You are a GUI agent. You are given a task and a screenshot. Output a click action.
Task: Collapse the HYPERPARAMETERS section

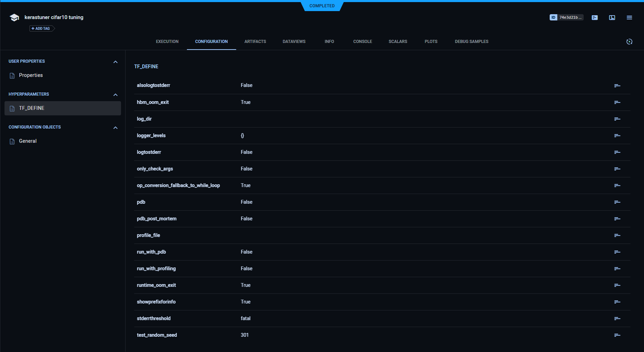point(115,95)
